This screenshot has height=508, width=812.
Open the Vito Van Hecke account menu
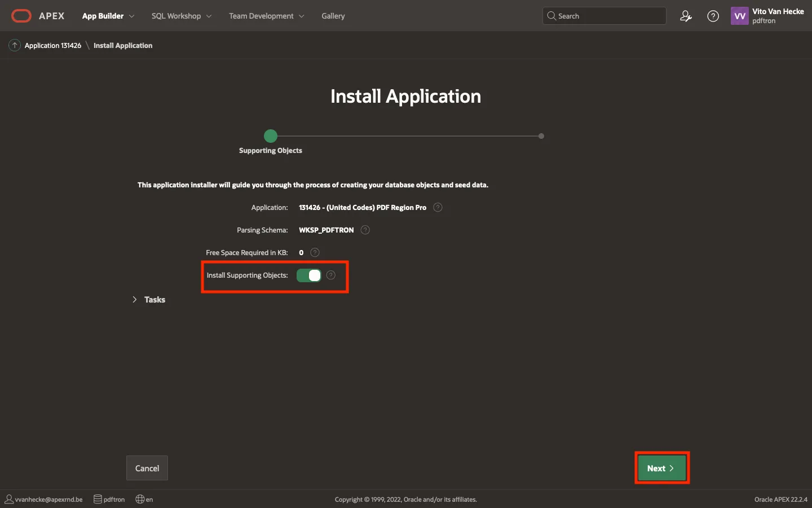pos(767,16)
